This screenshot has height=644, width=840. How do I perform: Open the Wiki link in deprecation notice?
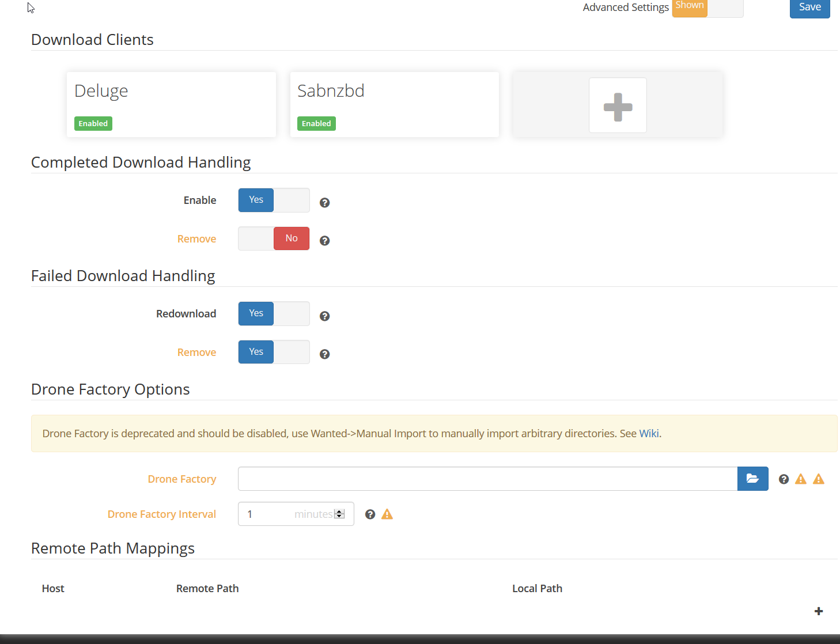649,433
